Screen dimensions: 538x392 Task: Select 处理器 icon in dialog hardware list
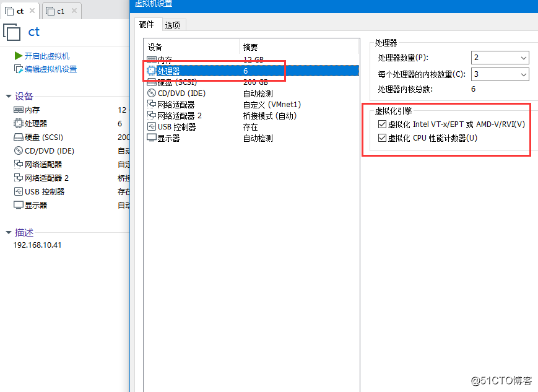pyautogui.click(x=152, y=71)
